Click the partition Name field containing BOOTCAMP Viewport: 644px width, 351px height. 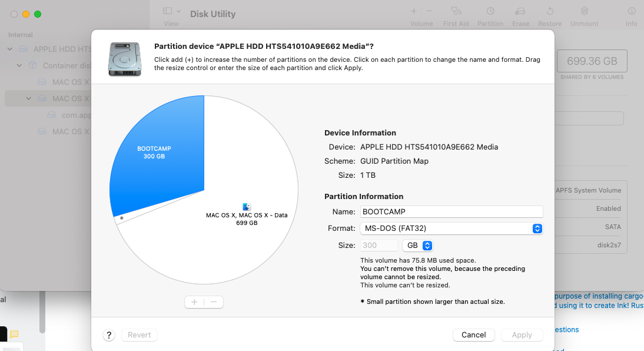coord(452,211)
